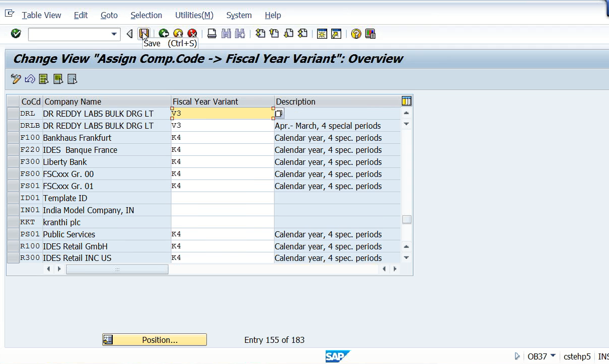Viewport: 609px width, 364px height.
Task: Go to First Page icon
Action: 260,34
